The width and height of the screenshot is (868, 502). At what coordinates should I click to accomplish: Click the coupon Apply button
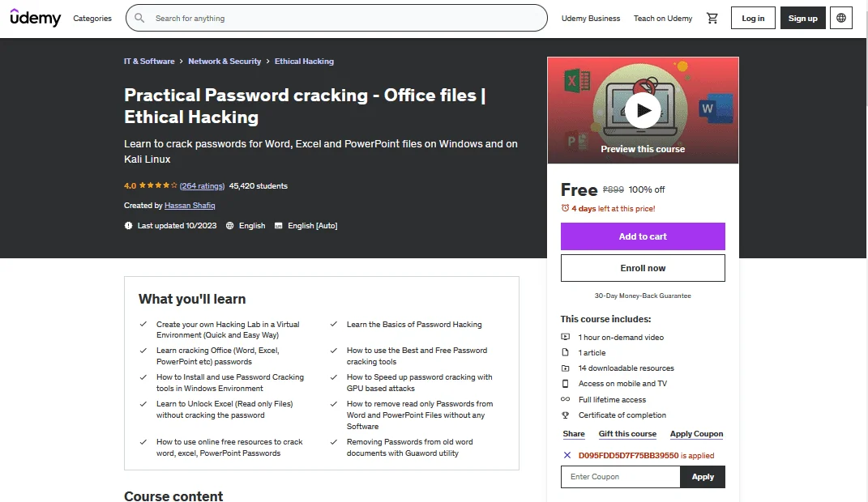pyautogui.click(x=703, y=477)
